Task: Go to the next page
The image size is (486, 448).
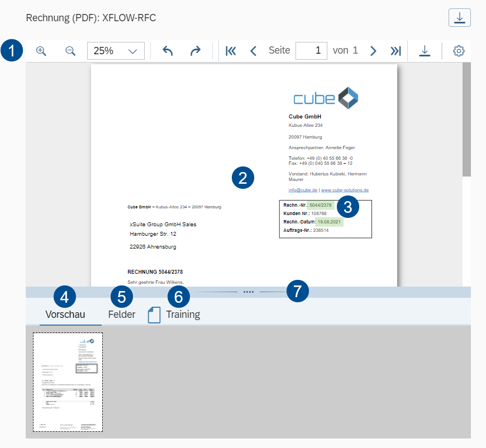Action: [x=374, y=51]
